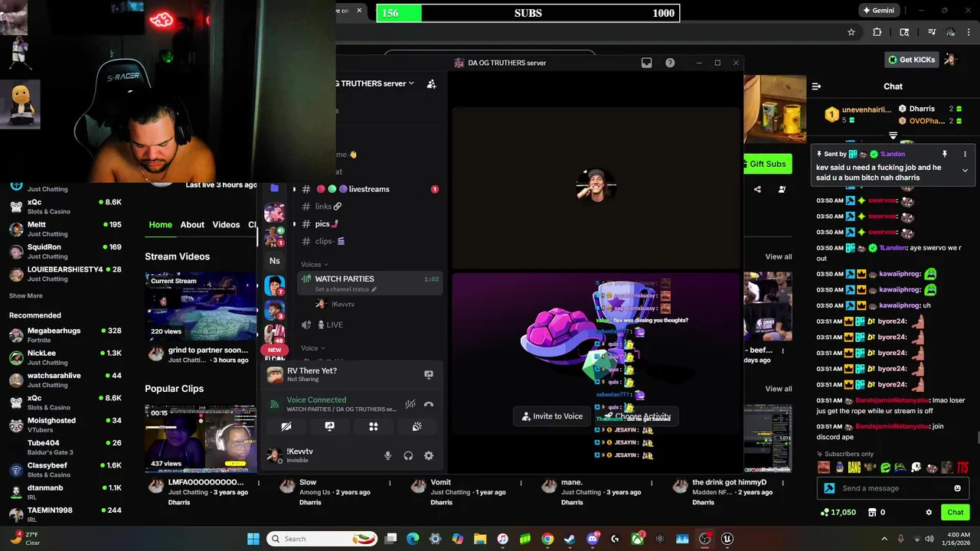Image resolution: width=980 pixels, height=551 pixels.
Task: Open the pics text channel
Action: click(369, 223)
